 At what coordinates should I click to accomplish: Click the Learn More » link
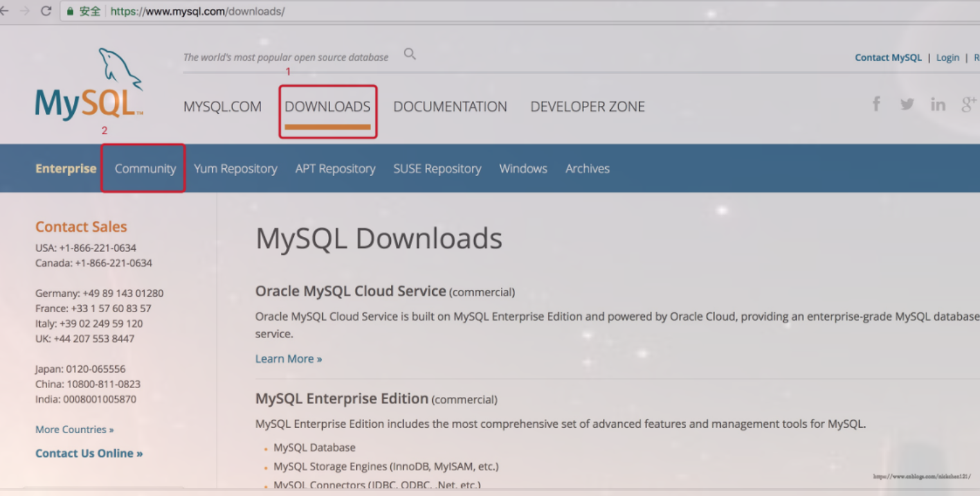289,359
